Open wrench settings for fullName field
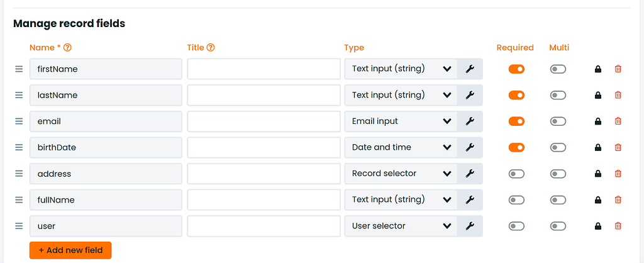 [470, 199]
